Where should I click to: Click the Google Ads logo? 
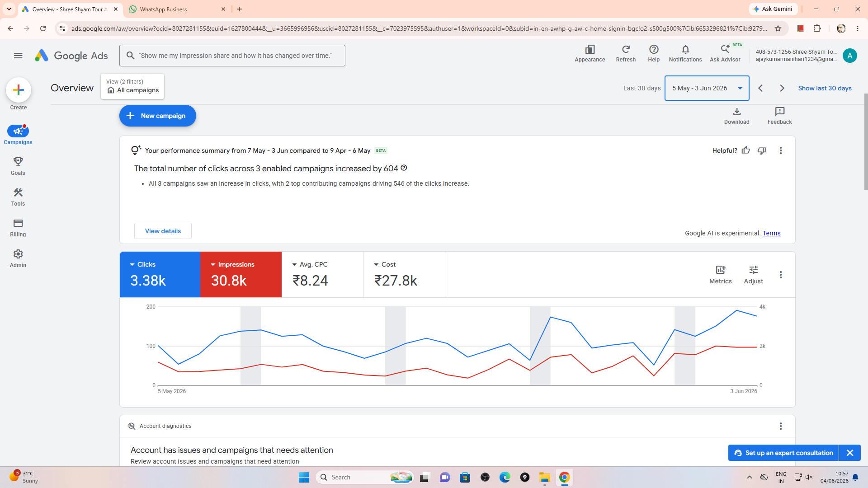point(71,56)
